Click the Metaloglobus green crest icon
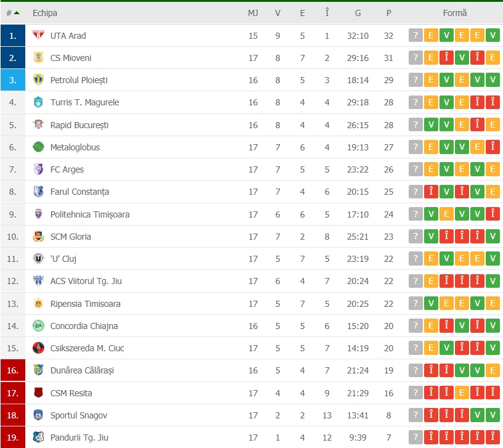This screenshot has width=503, height=448. tap(38, 147)
